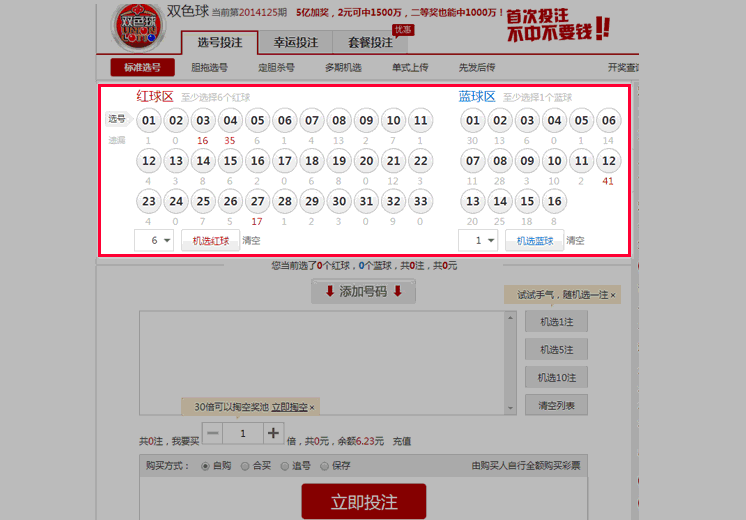Select red ball 01

(x=149, y=120)
